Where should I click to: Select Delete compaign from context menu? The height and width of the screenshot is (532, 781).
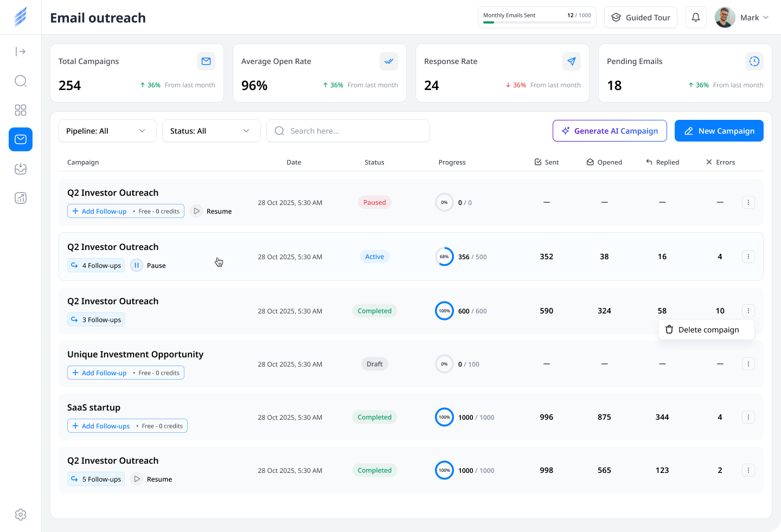tap(706, 329)
